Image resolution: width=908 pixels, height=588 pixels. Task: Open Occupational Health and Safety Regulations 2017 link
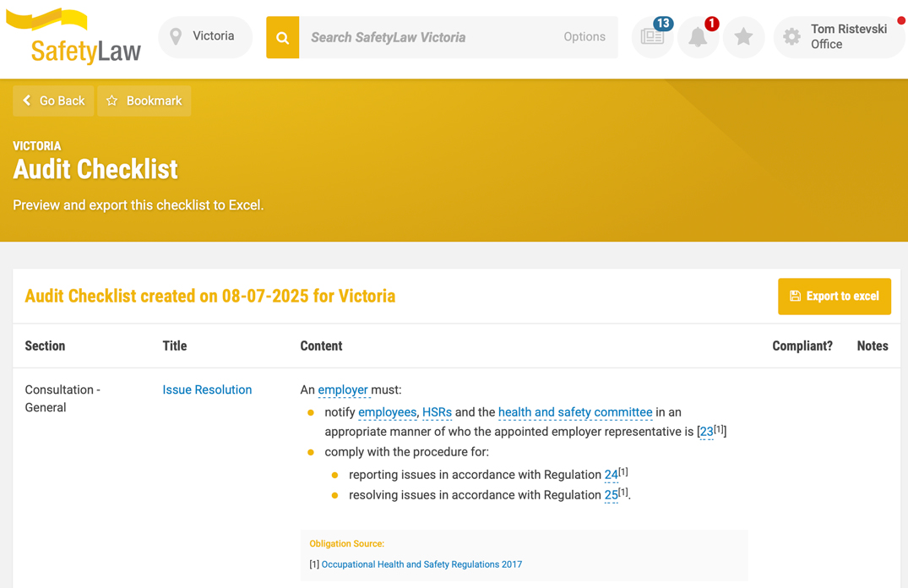(x=421, y=564)
